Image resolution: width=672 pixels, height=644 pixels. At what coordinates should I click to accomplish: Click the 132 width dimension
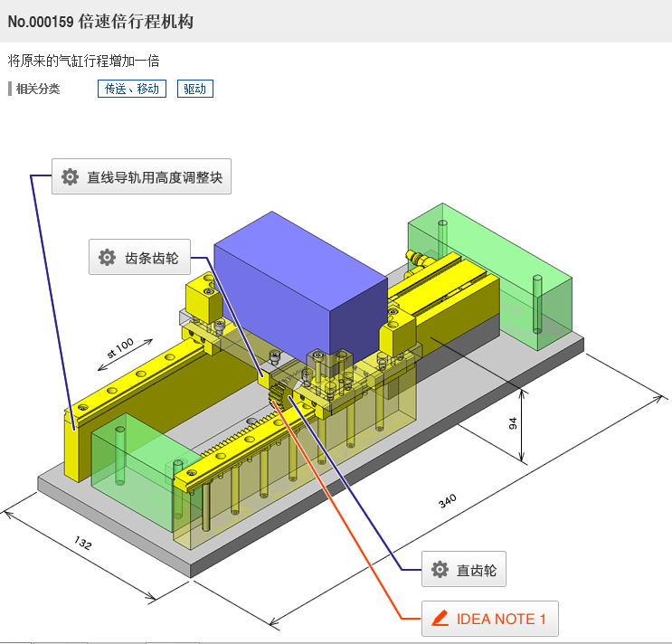click(x=83, y=543)
